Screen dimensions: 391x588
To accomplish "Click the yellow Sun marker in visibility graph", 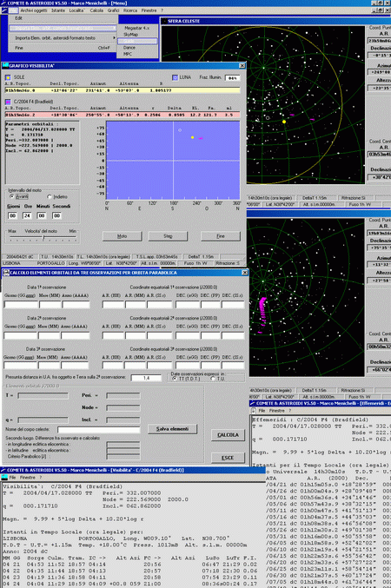I will tap(193, 137).
